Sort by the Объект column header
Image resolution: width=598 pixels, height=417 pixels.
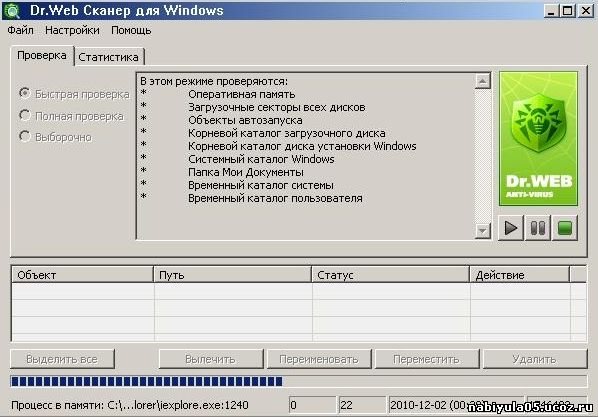click(x=82, y=275)
